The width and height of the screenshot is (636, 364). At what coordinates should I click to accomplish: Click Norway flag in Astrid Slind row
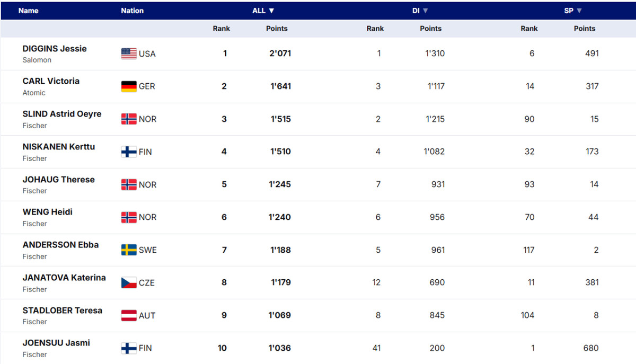pos(129,119)
